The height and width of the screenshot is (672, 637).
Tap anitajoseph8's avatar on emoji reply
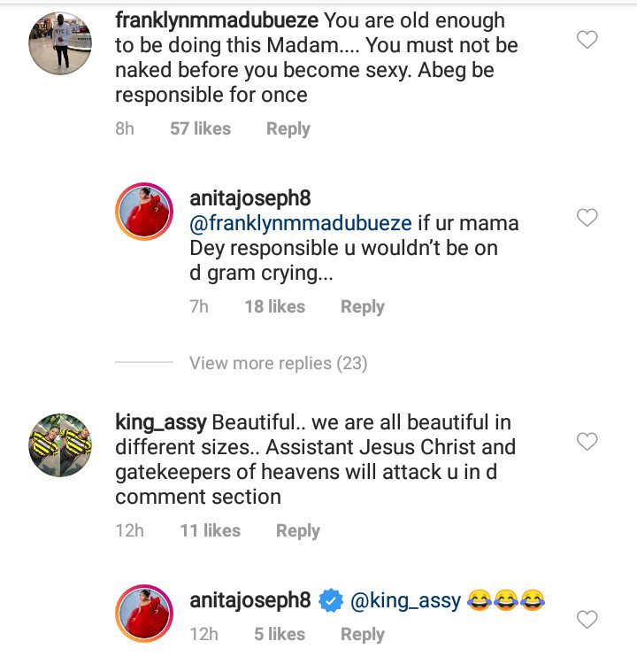click(144, 614)
